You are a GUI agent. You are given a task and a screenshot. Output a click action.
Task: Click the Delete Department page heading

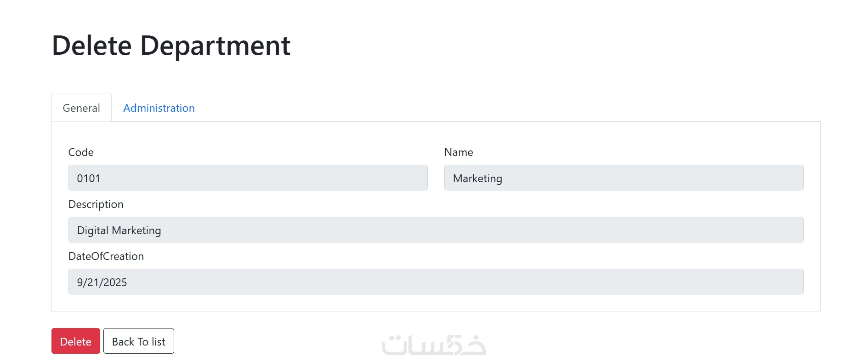tap(171, 46)
